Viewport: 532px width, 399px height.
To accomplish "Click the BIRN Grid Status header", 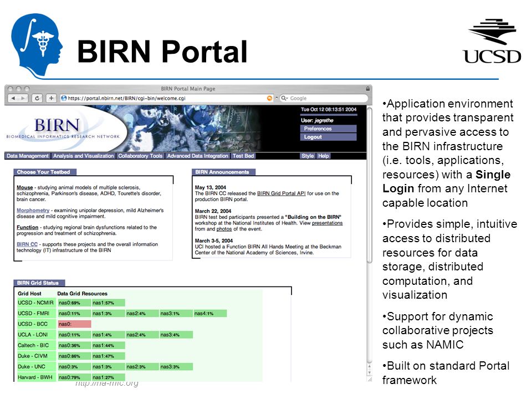I will [39, 283].
